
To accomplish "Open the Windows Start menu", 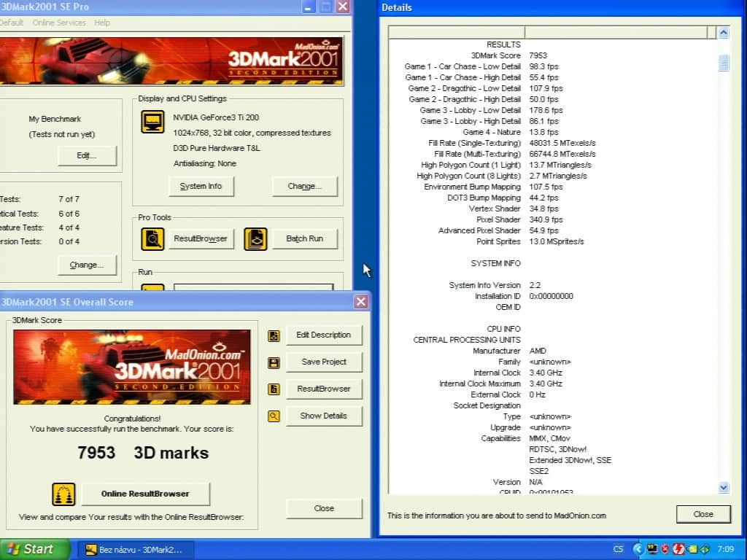I will 34,549.
